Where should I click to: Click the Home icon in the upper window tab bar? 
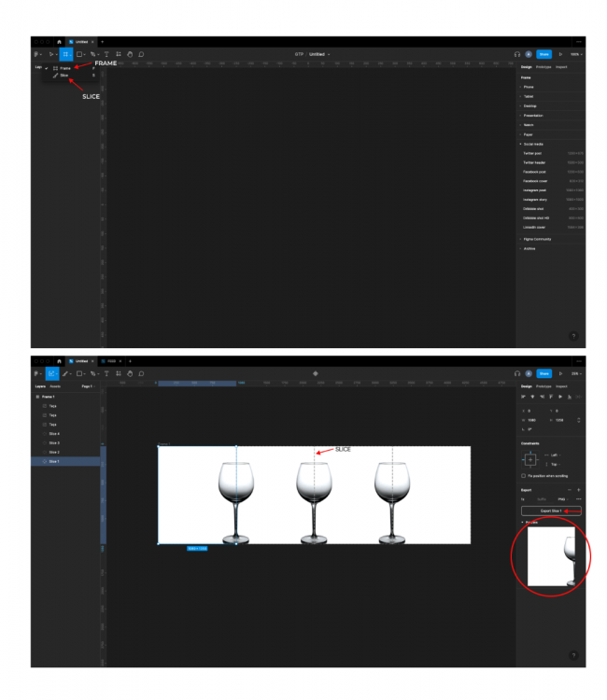(x=57, y=42)
